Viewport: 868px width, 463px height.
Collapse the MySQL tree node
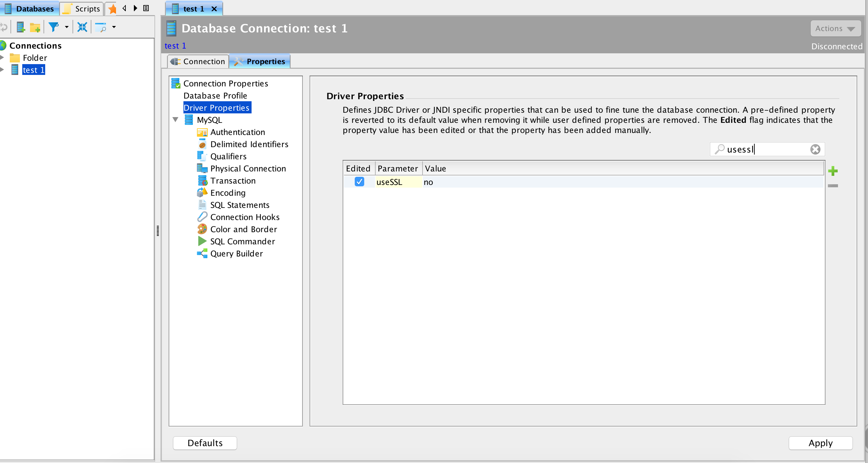[x=175, y=120]
